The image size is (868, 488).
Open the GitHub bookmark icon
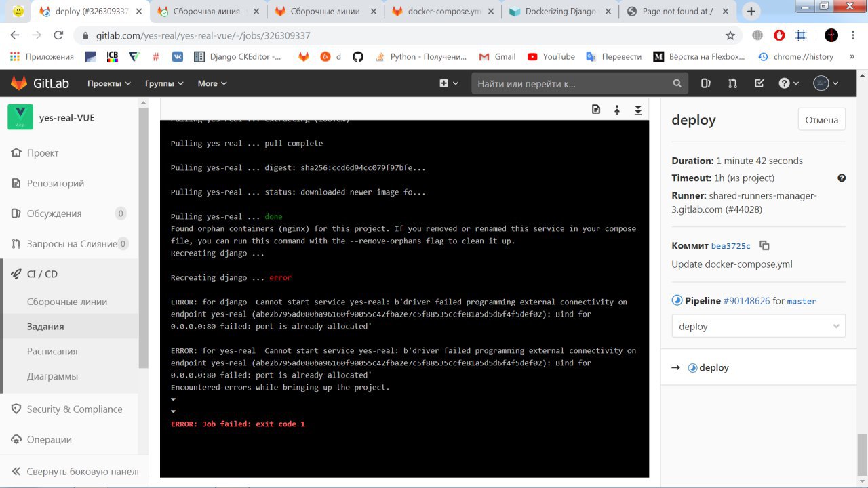click(x=358, y=57)
